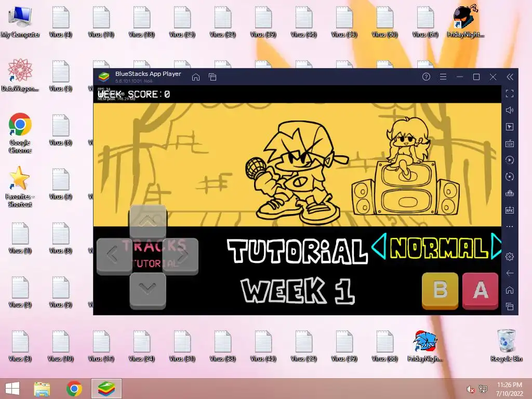
Task: Expand more options three-dots in sidebar
Action: pos(510,227)
